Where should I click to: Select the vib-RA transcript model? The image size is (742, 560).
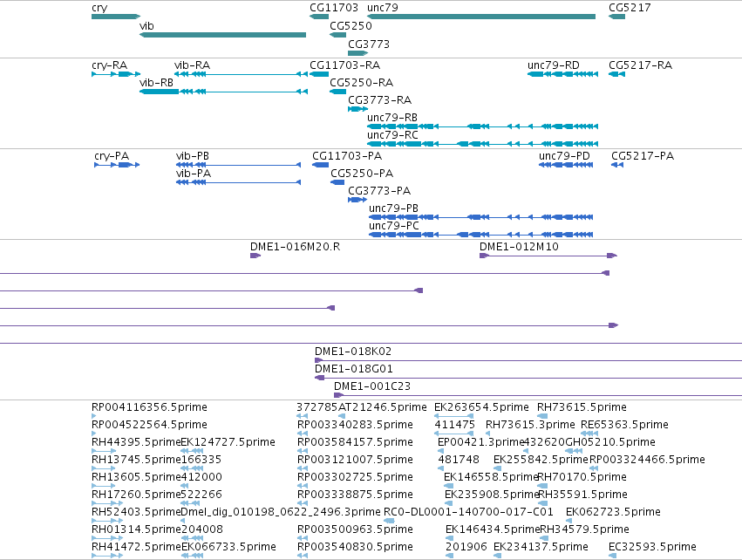pos(241,74)
